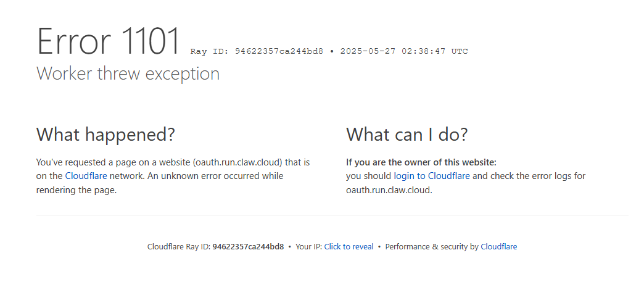Click the "Performance & security by" text
Viewport: 644px width, 308px height.
pyautogui.click(x=432, y=247)
